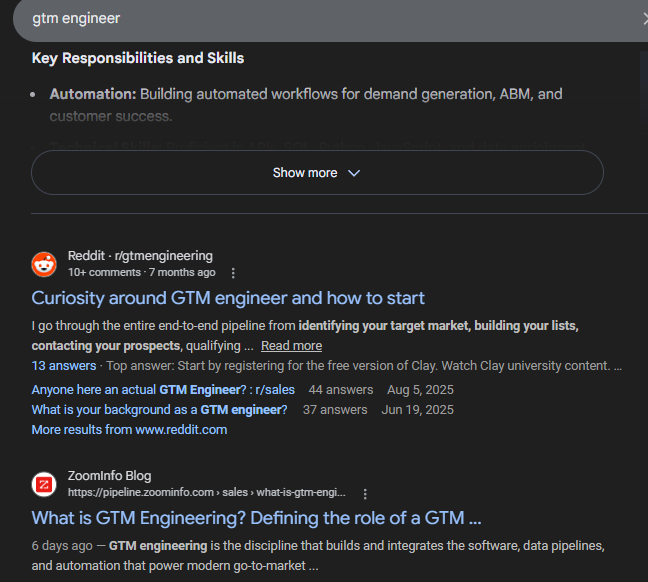Click the 'Jun 19, 2025' date
648x582 pixels.
click(417, 410)
